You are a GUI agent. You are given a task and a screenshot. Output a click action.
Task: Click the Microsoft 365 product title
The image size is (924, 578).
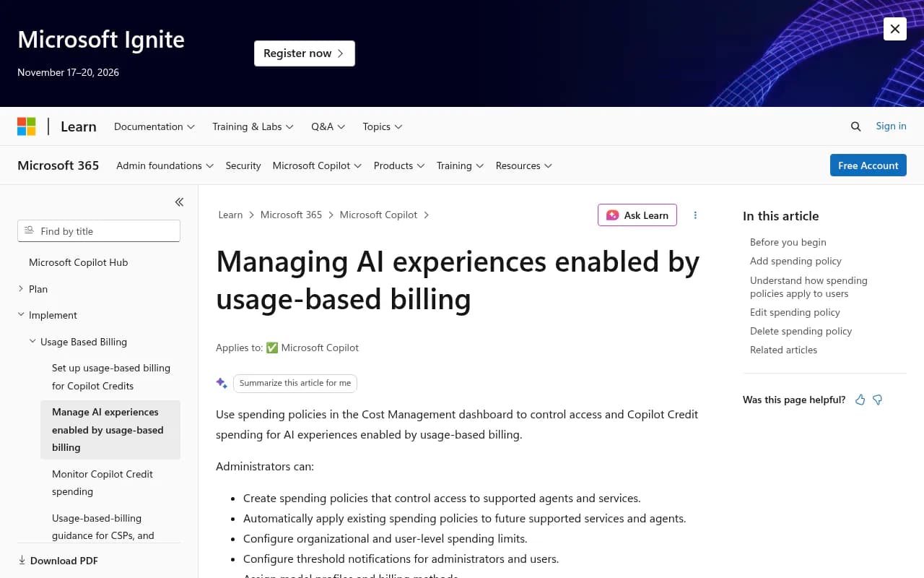[58, 165]
